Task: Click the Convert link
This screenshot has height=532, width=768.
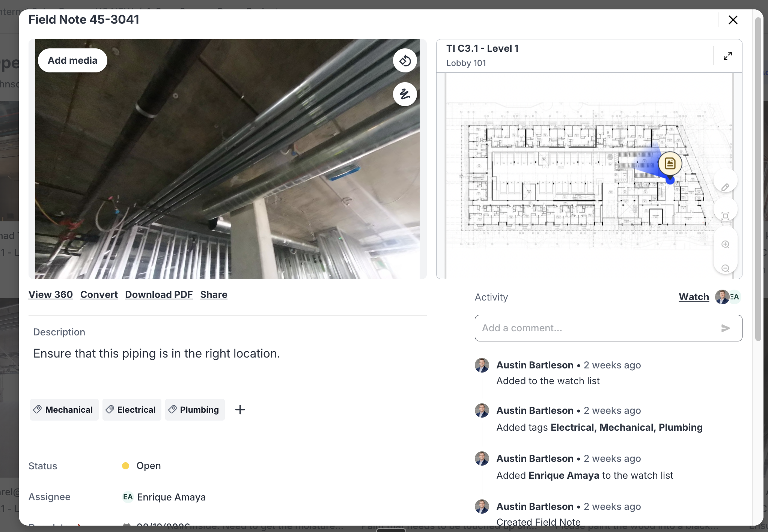Action: pos(99,295)
